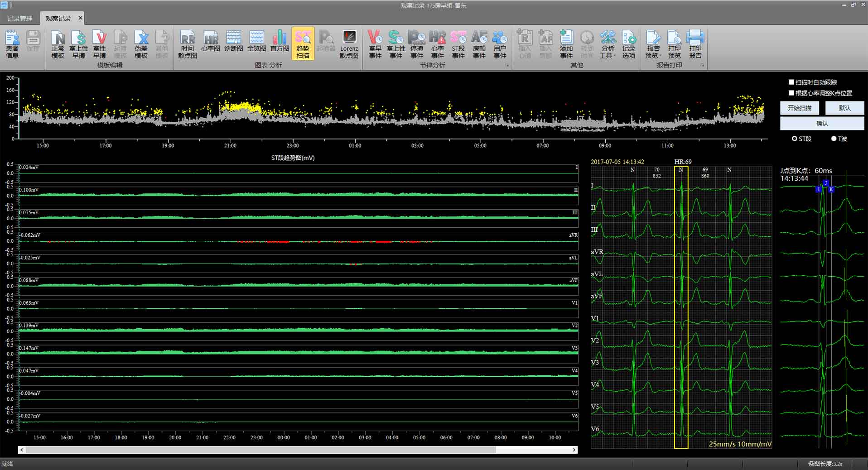The image size is (868, 470).
Task: Close the 观察记录 tab
Action: pos(80,18)
